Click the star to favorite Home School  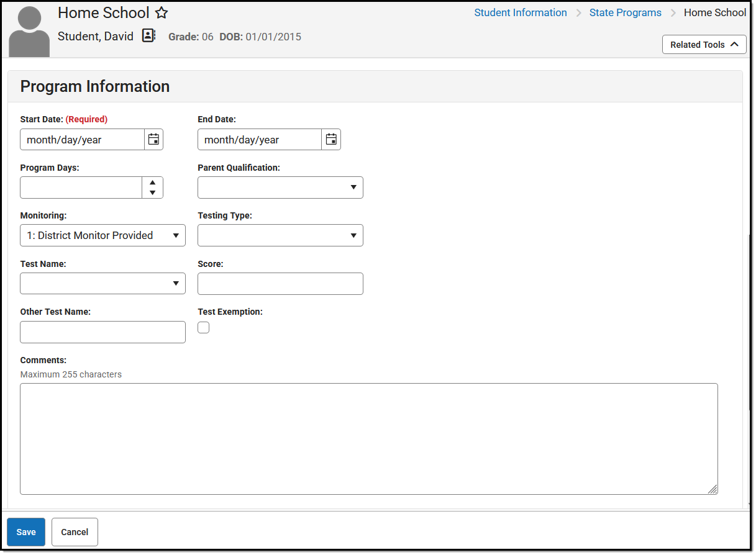[161, 12]
